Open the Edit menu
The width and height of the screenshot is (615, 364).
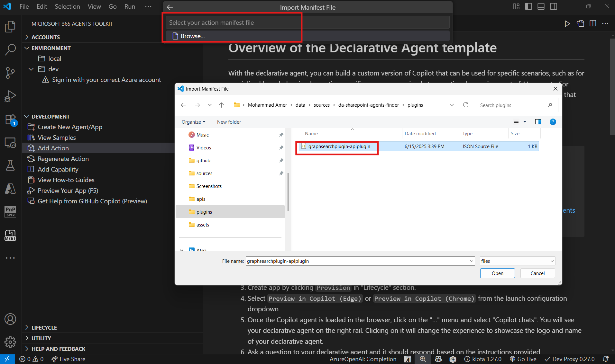(41, 6)
